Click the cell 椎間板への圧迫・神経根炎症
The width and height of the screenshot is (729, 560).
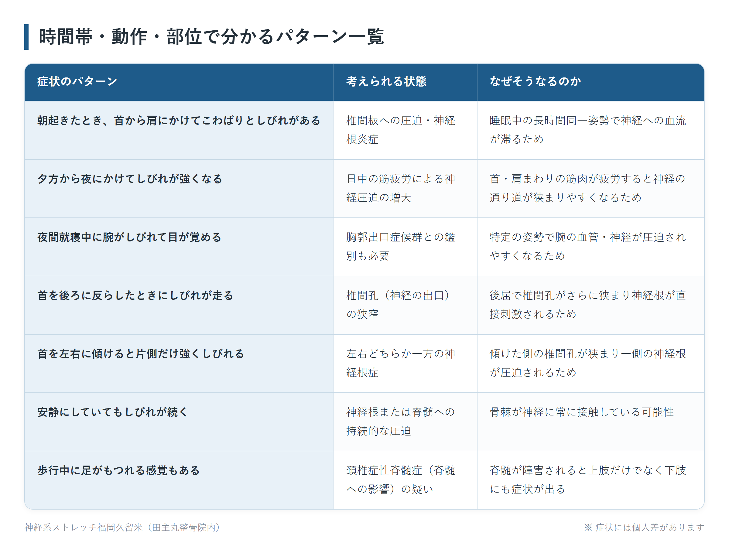[405, 130]
